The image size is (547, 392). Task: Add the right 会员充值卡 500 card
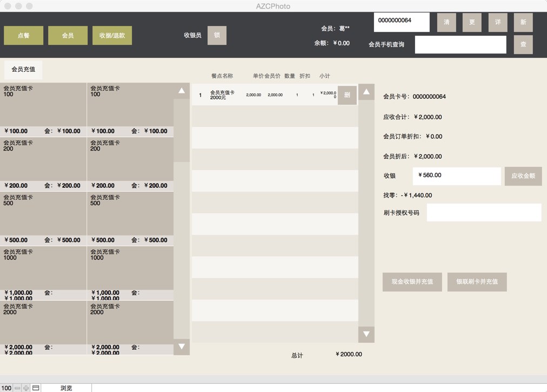pos(130,219)
